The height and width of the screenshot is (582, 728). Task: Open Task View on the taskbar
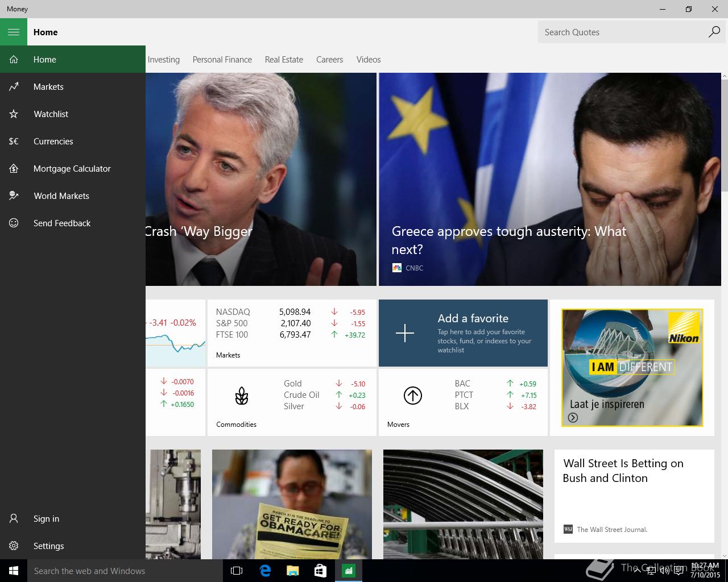pyautogui.click(x=237, y=571)
